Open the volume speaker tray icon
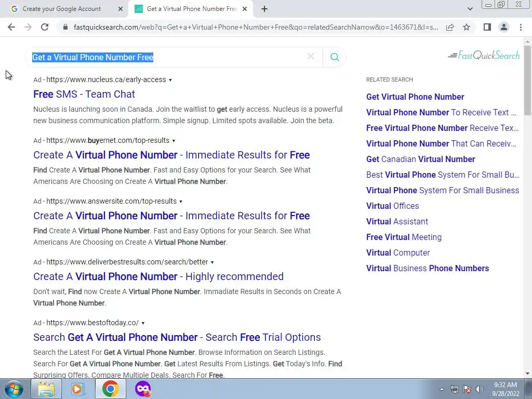The image size is (532, 399). (480, 389)
